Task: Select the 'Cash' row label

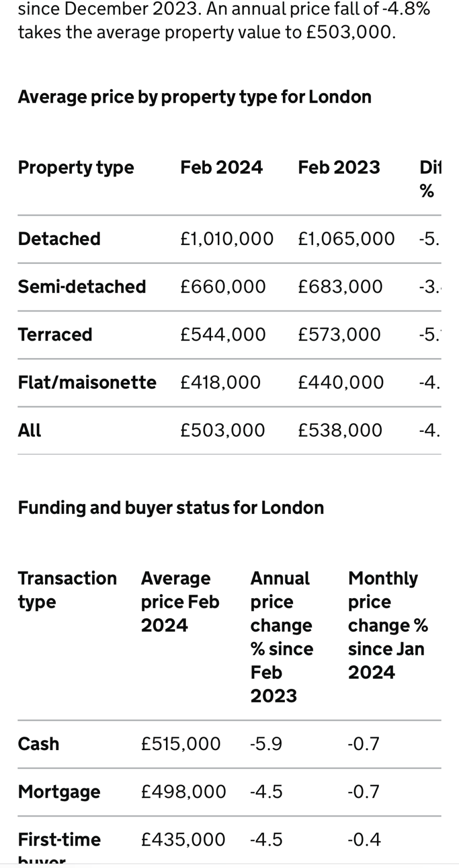Action: point(38,744)
